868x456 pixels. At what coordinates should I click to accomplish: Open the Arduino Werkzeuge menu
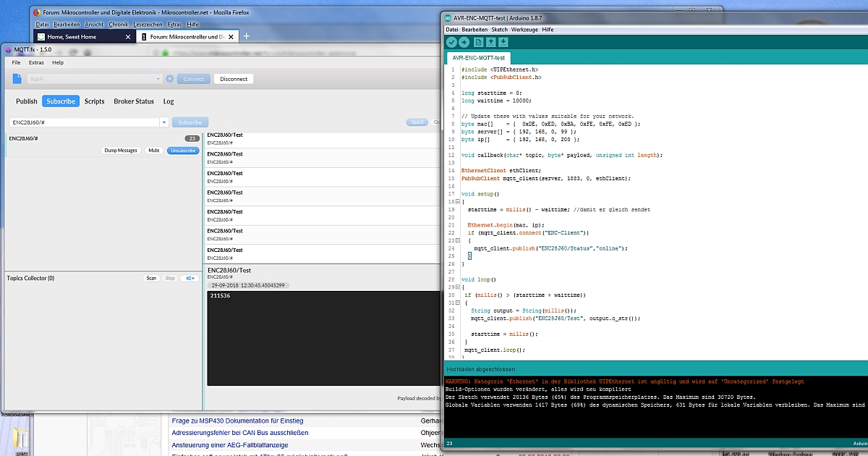click(524, 30)
